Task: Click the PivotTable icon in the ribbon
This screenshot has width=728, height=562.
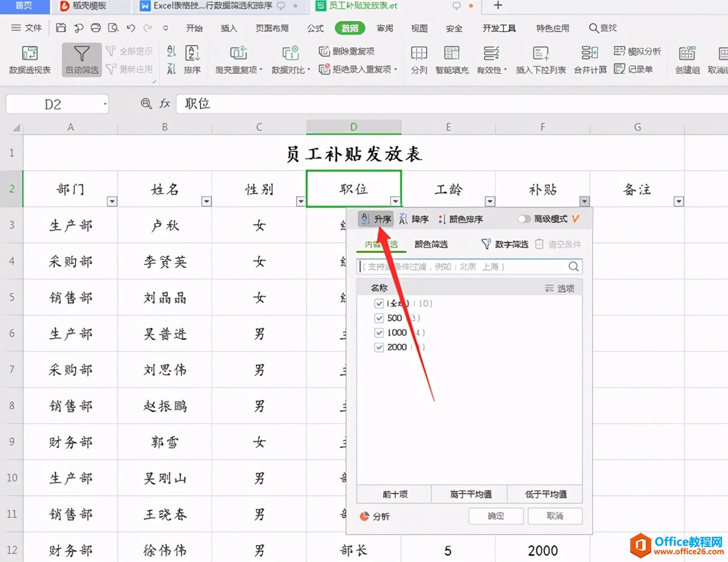Action: click(x=29, y=54)
